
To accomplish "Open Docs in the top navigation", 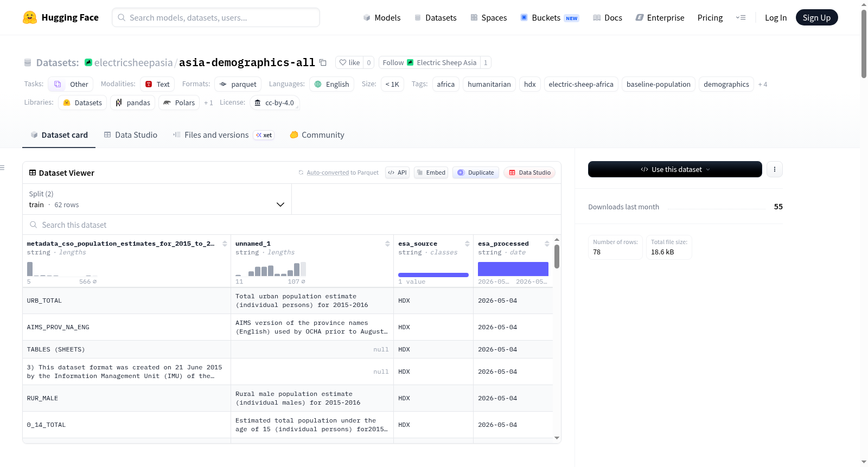I will pos(608,17).
